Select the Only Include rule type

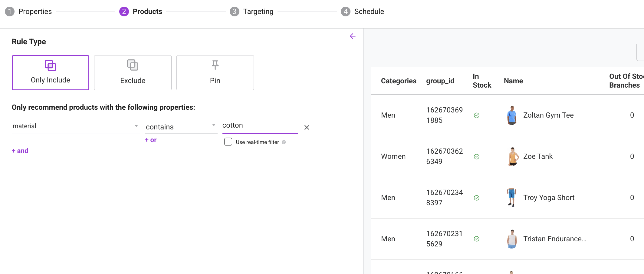[51, 73]
